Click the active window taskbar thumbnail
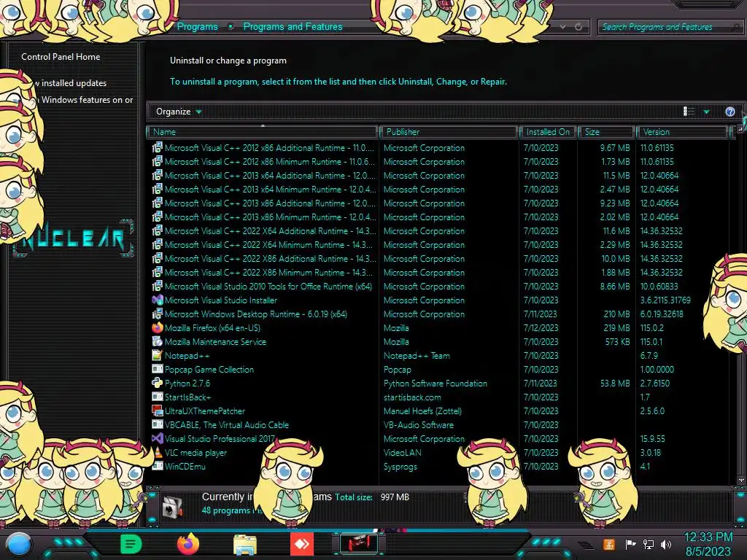 click(x=359, y=544)
